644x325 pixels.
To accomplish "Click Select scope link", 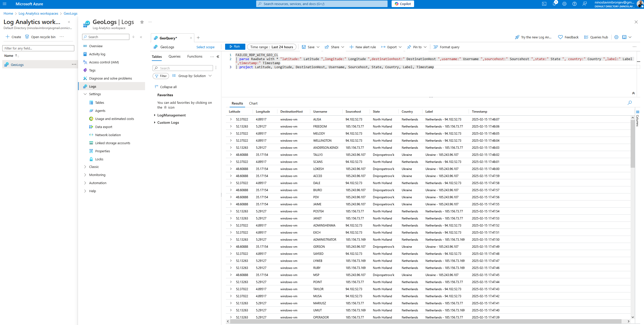I will click(x=205, y=47).
